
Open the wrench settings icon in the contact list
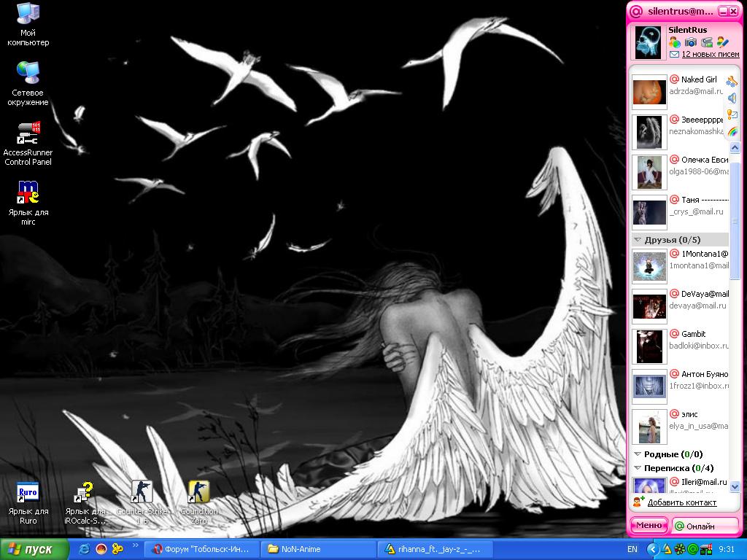click(732, 82)
